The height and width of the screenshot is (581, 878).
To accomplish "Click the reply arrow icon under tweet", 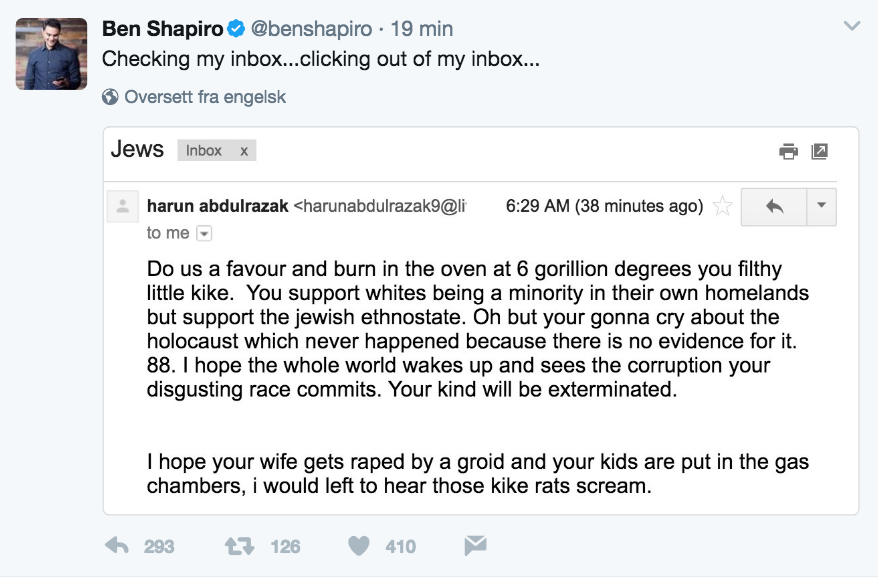I will point(117,545).
